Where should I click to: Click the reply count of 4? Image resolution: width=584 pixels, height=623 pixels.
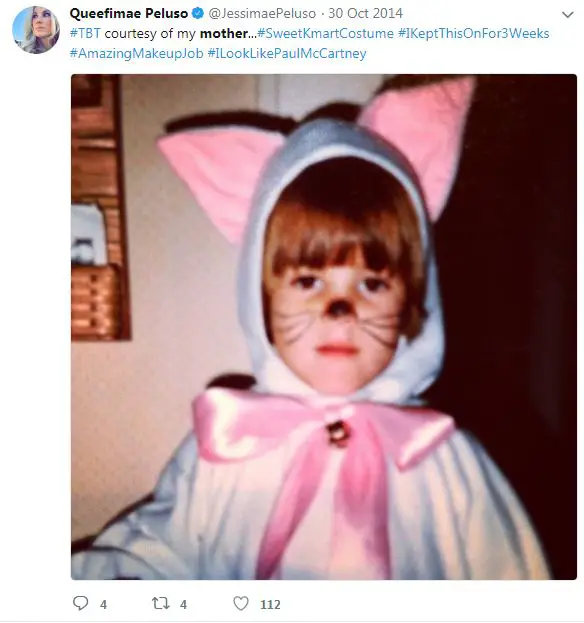[x=103, y=605]
